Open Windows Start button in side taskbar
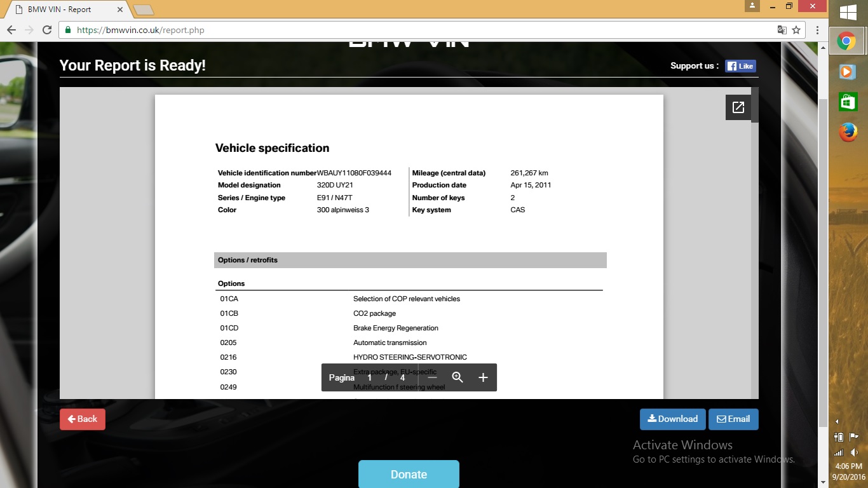The height and width of the screenshot is (488, 868). pyautogui.click(x=848, y=13)
